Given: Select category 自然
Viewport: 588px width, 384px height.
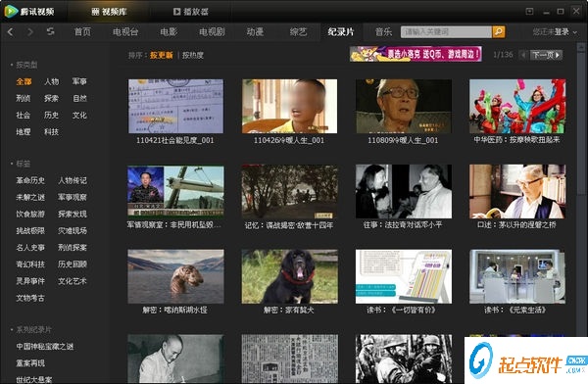Looking at the screenshot, I should [79, 98].
